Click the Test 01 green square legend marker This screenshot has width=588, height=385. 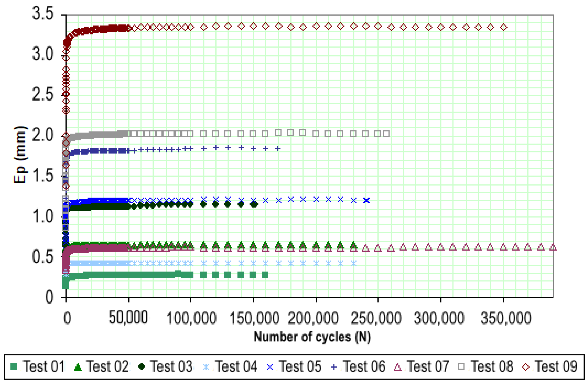pos(14,366)
